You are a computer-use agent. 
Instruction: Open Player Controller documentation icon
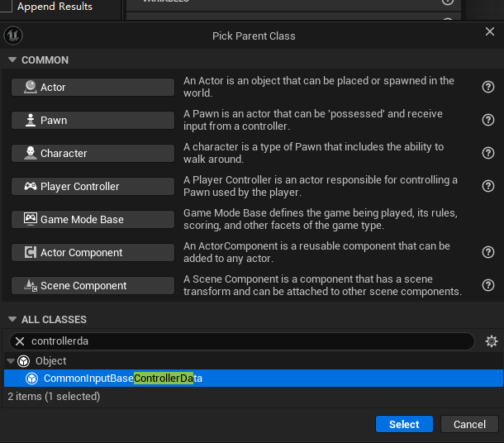pyautogui.click(x=487, y=187)
